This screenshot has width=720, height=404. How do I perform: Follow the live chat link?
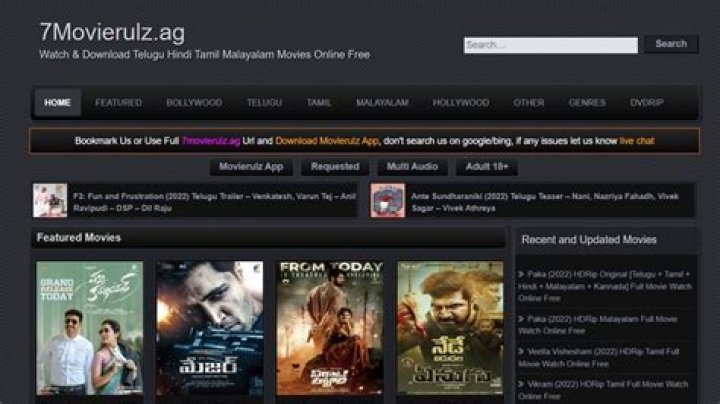point(637,141)
